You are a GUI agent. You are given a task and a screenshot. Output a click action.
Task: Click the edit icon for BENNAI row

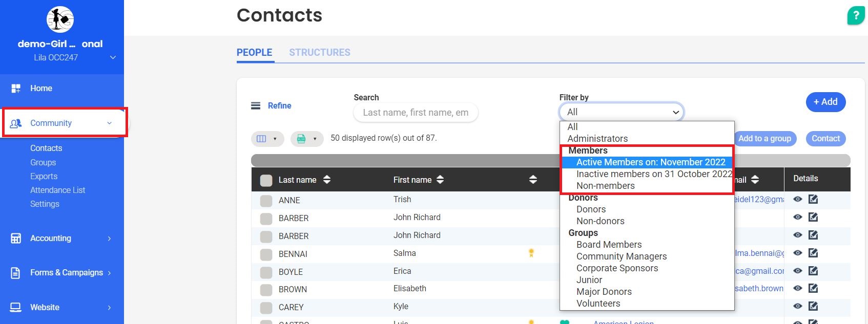coord(813,253)
